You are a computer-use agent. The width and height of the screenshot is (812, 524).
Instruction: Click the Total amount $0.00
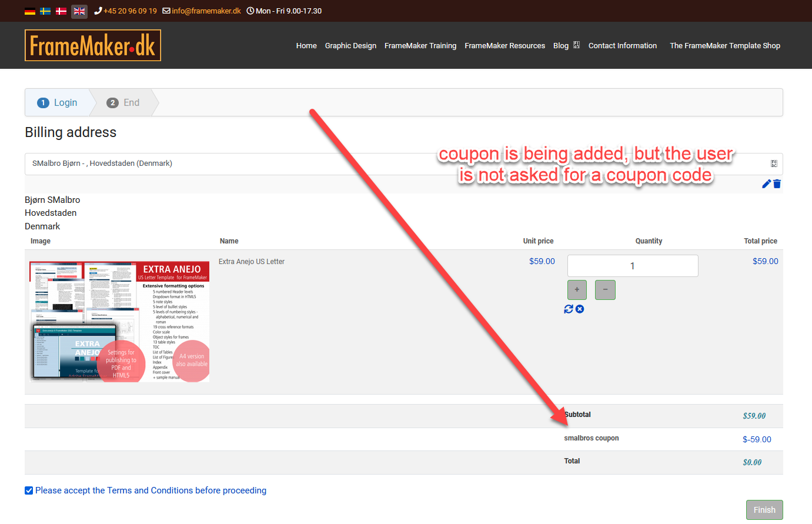click(x=752, y=462)
